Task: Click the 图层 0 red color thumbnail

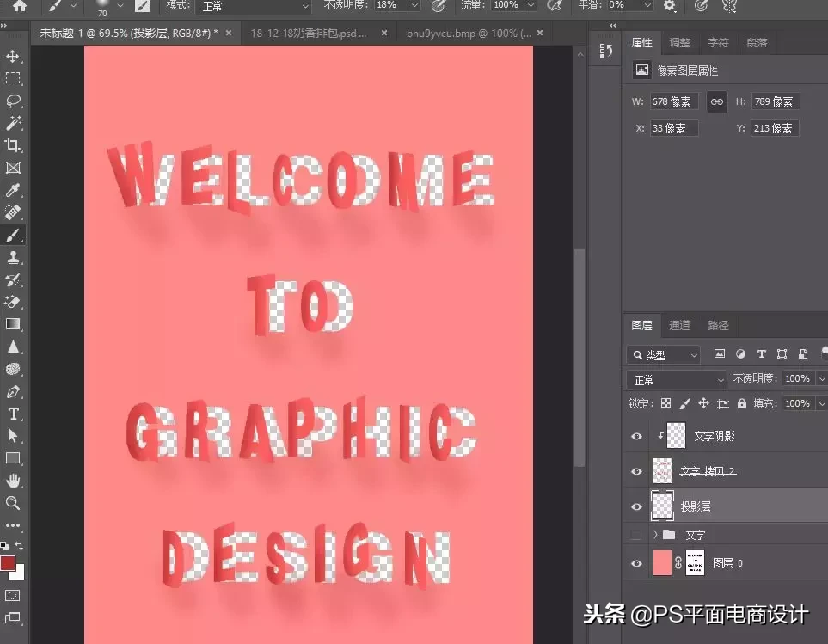Action: (662, 562)
